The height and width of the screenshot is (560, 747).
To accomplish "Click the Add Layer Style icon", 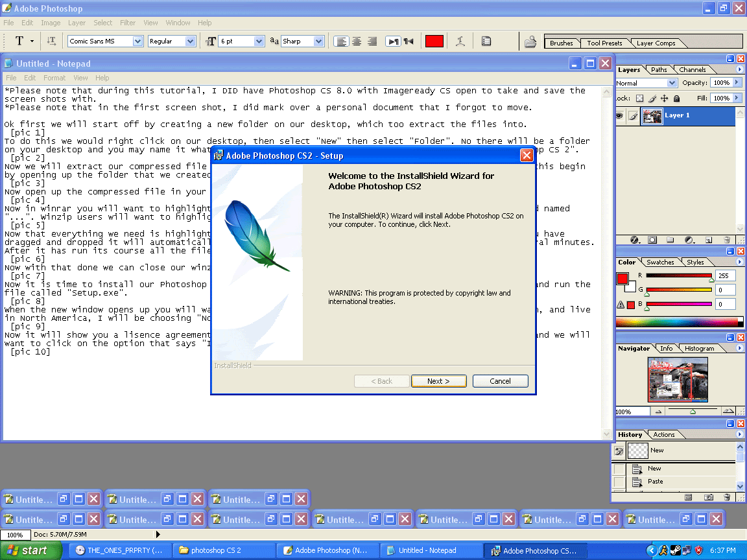I will click(x=635, y=240).
